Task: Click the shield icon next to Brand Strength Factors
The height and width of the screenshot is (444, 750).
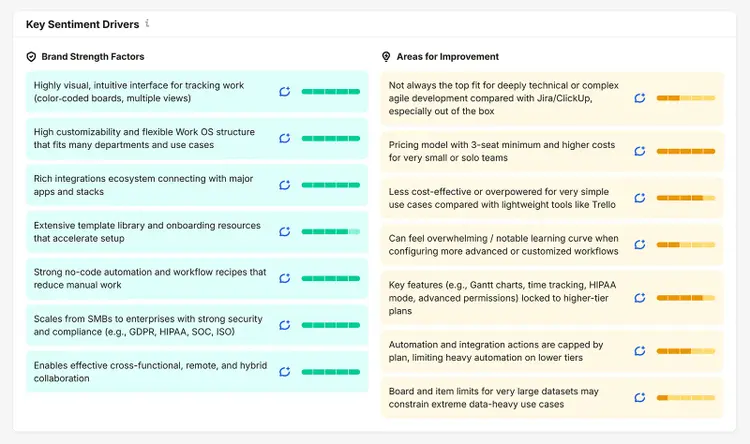Action: tap(31, 57)
